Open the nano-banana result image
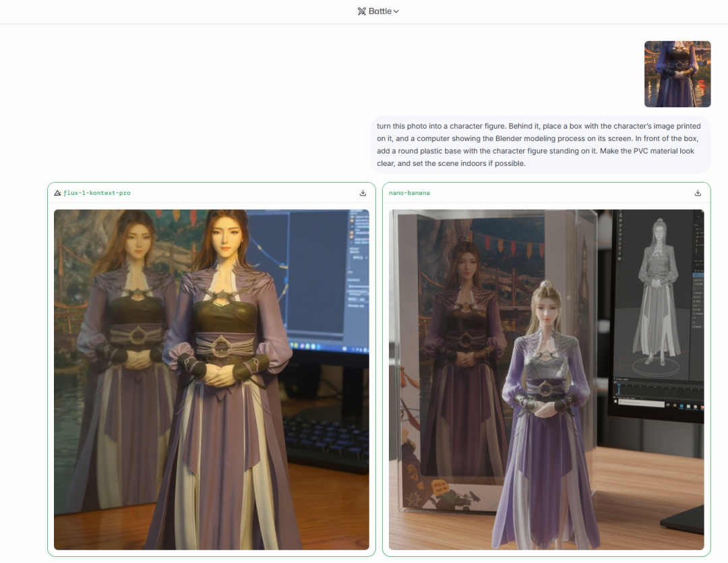 pos(546,379)
